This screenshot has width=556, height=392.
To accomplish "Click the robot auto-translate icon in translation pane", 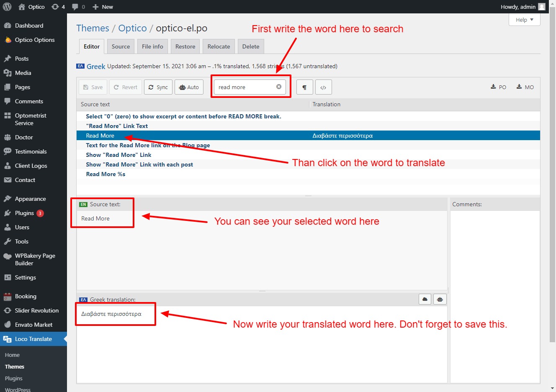I will point(440,299).
